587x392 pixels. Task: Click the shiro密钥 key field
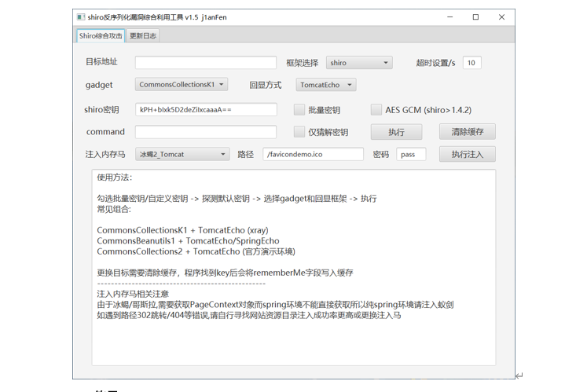tap(206, 110)
